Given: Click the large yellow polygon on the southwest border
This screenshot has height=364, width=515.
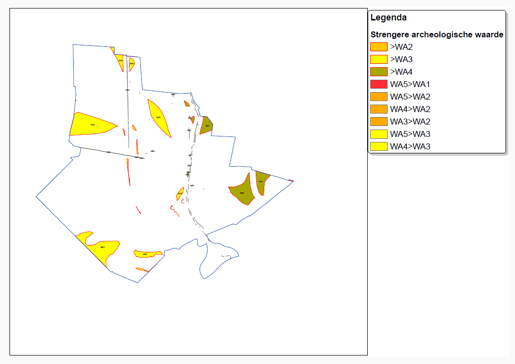Looking at the screenshot, I should click(x=99, y=248).
